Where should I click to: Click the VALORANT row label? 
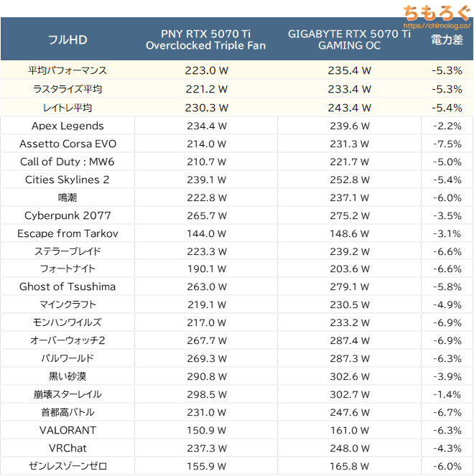tap(68, 429)
